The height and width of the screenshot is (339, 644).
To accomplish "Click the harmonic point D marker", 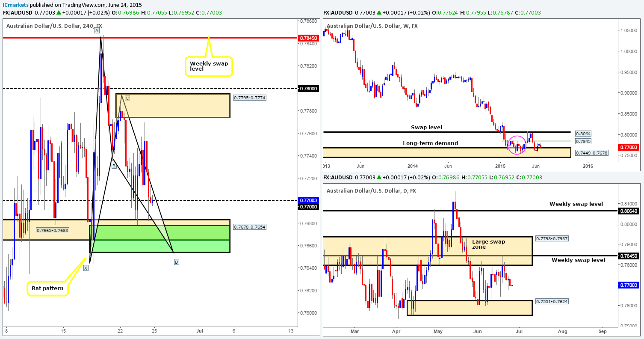I will point(176,262).
